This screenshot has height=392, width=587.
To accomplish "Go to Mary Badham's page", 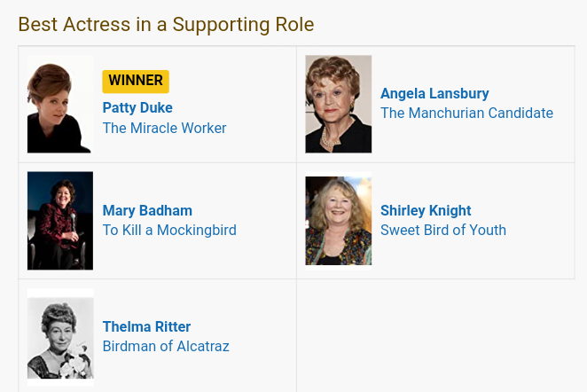I will [147, 211].
